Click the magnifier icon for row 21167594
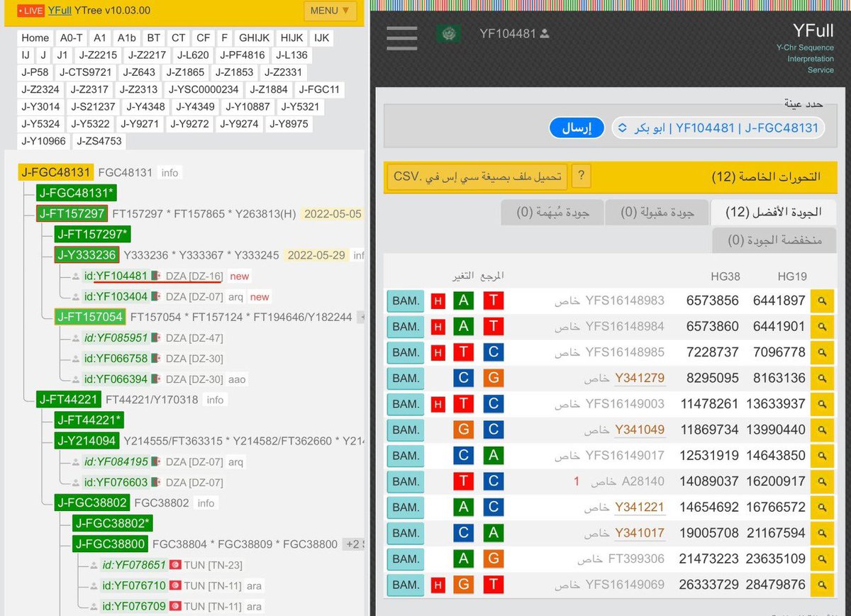Viewport: 851px width, 616px height. (x=822, y=533)
